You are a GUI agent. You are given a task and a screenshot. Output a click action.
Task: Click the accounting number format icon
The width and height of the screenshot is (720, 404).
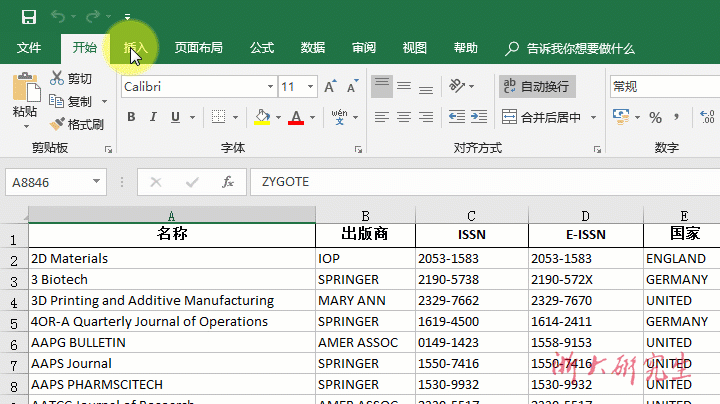click(x=621, y=117)
